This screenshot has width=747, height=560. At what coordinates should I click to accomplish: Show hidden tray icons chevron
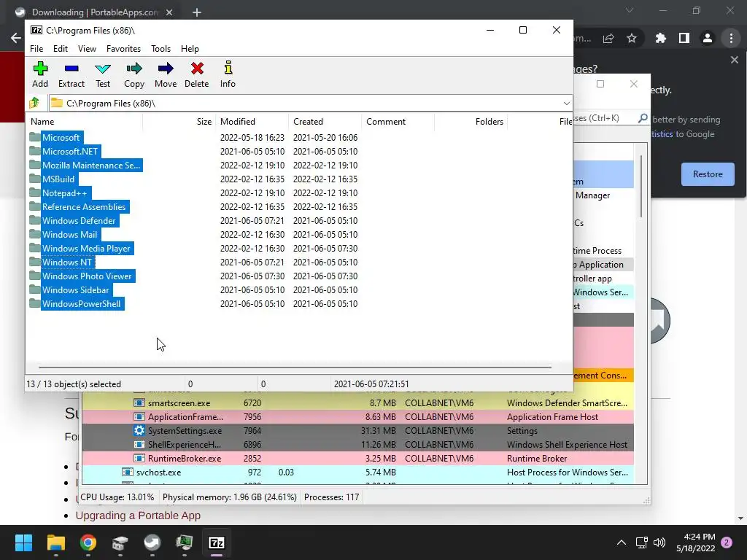click(622, 542)
